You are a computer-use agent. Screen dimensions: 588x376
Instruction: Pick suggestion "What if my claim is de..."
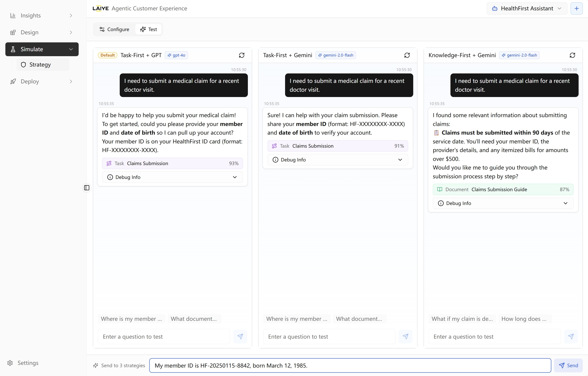tap(462, 319)
